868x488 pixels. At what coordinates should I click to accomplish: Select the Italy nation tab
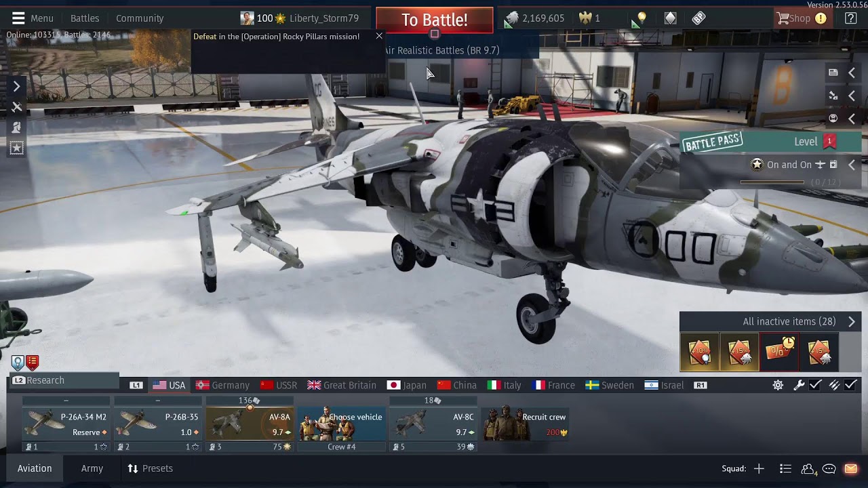coord(505,385)
